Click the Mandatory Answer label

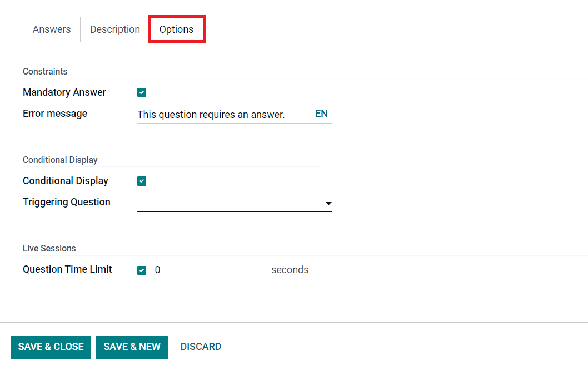tap(64, 92)
